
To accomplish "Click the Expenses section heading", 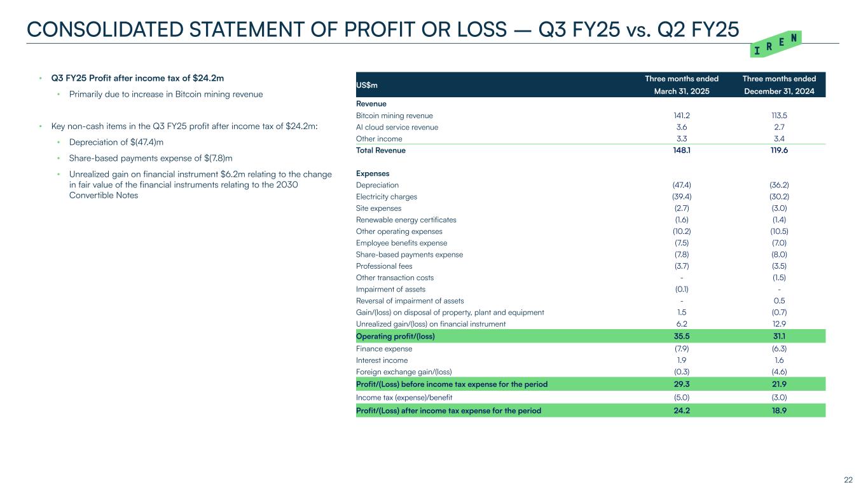I will (x=373, y=173).
